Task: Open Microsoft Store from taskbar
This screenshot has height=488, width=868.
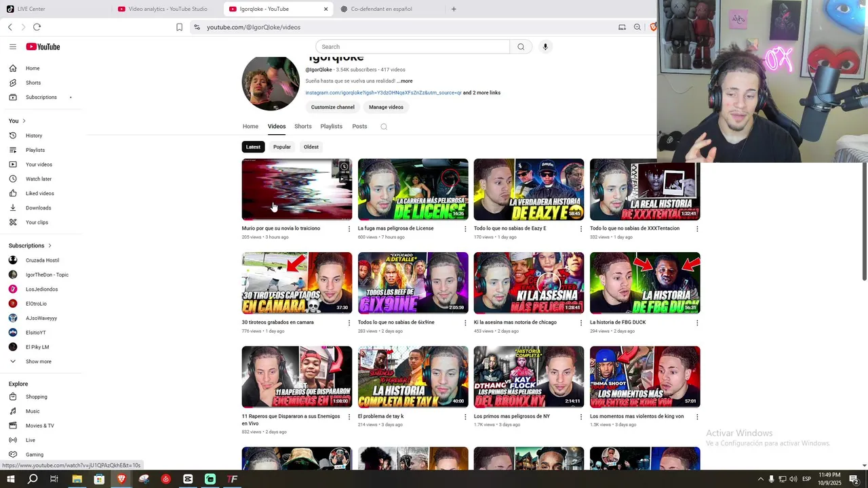Action: tap(99, 479)
